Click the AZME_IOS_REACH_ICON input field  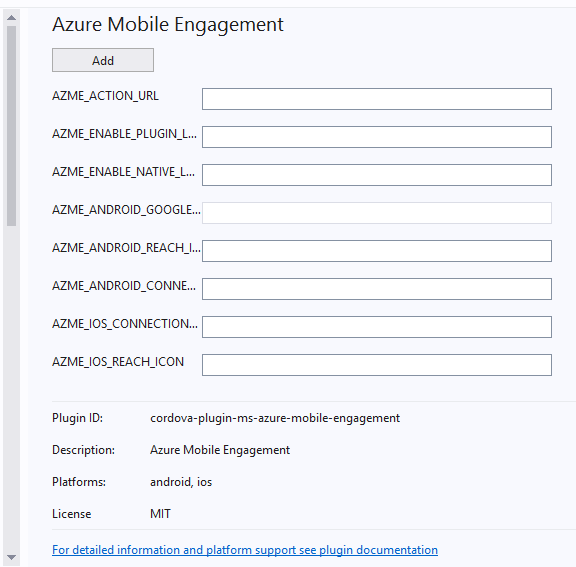coord(377,365)
